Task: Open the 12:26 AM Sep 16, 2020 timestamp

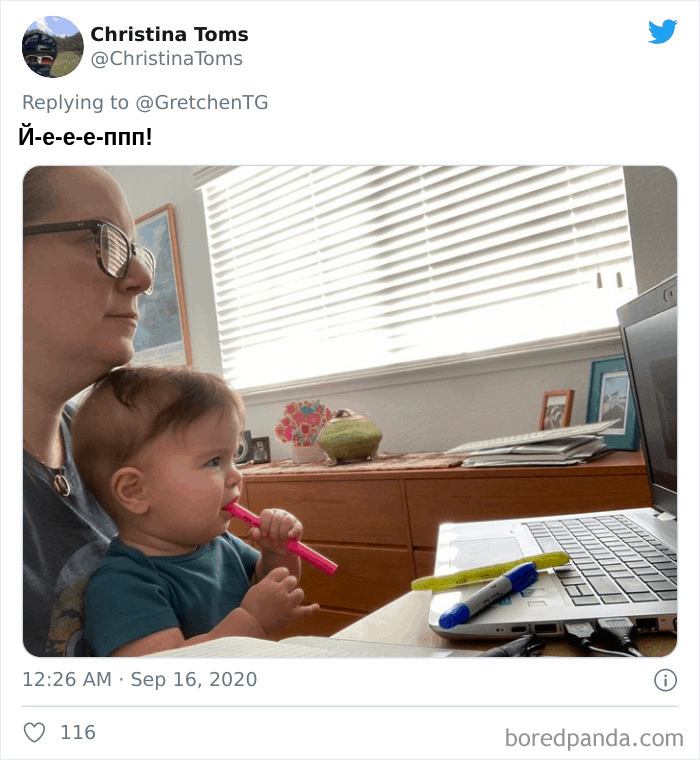Action: click(x=140, y=680)
